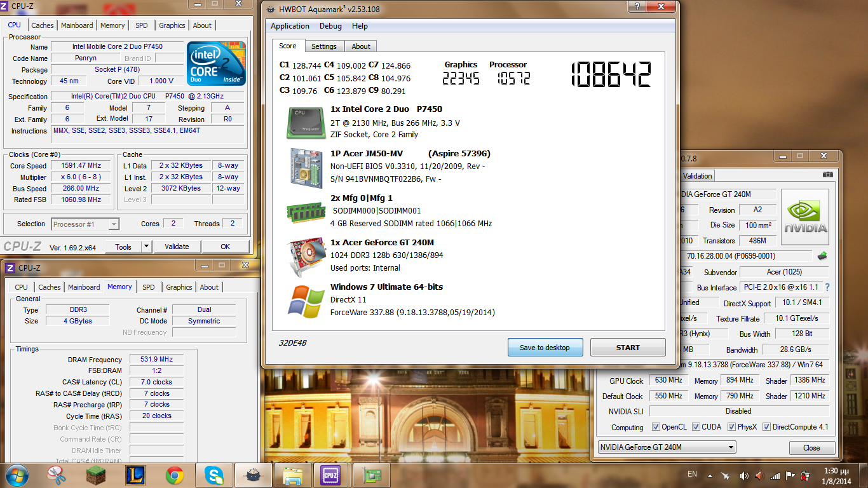Click the Core Speed 1591.47 MHz field
The image size is (868, 488).
pos(81,166)
